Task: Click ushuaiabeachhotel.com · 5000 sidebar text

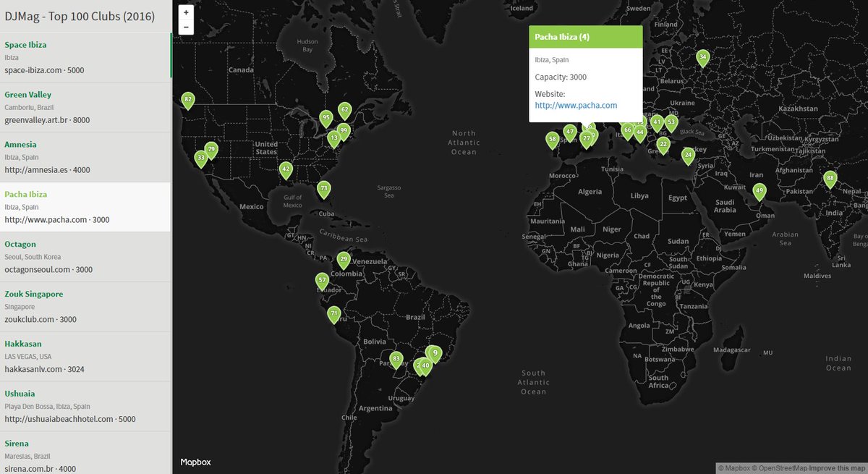Action: (x=70, y=420)
